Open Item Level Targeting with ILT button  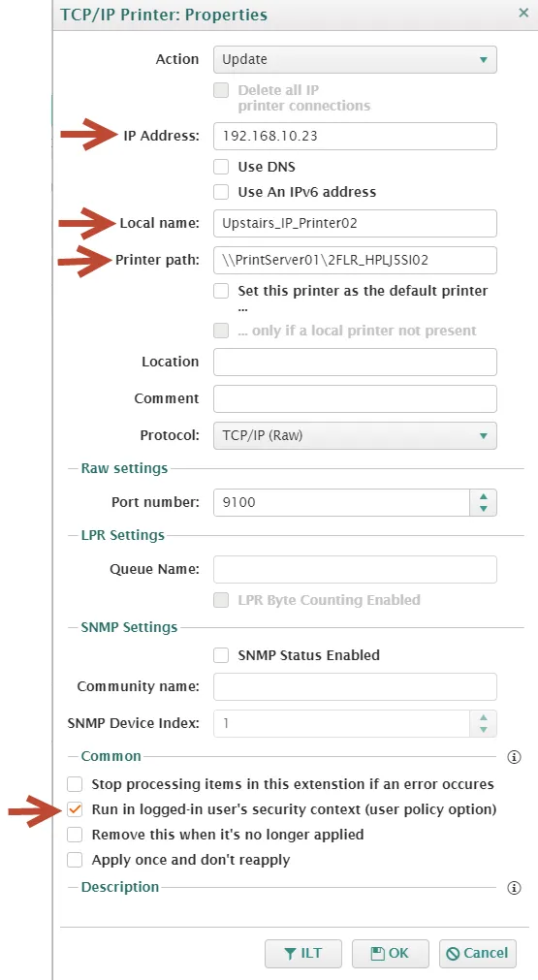[x=303, y=953]
